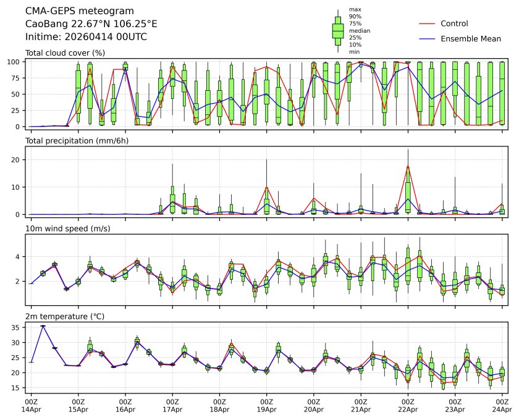Image resolution: width=519 pixels, height=420 pixels.
Task: Click the median label in the legend
Action: click(357, 30)
